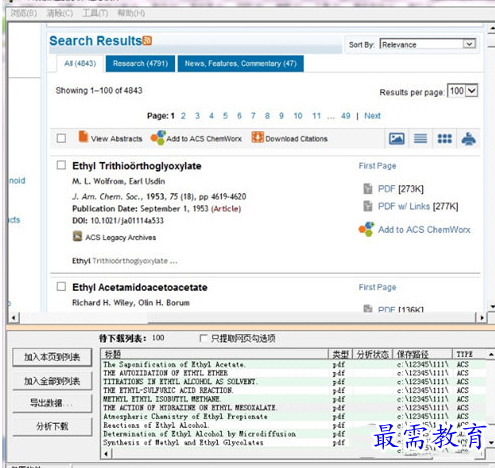Open the 清除(C) menu

[x=60, y=13]
